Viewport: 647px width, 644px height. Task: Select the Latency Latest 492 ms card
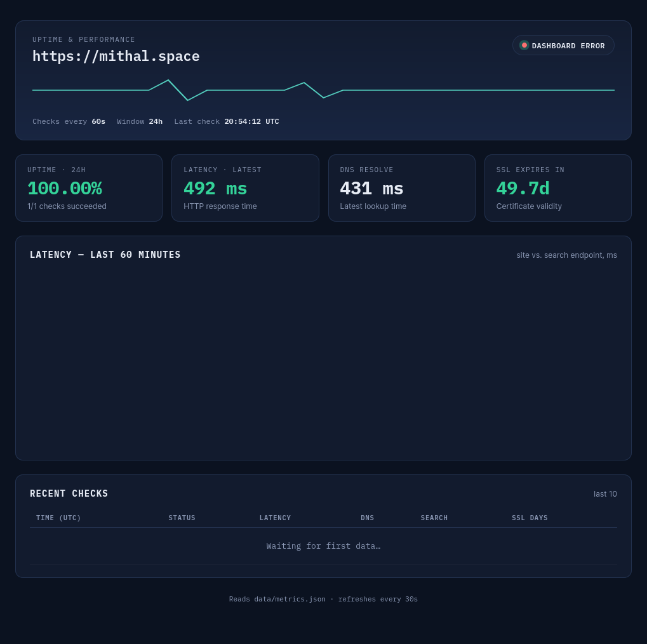point(245,188)
